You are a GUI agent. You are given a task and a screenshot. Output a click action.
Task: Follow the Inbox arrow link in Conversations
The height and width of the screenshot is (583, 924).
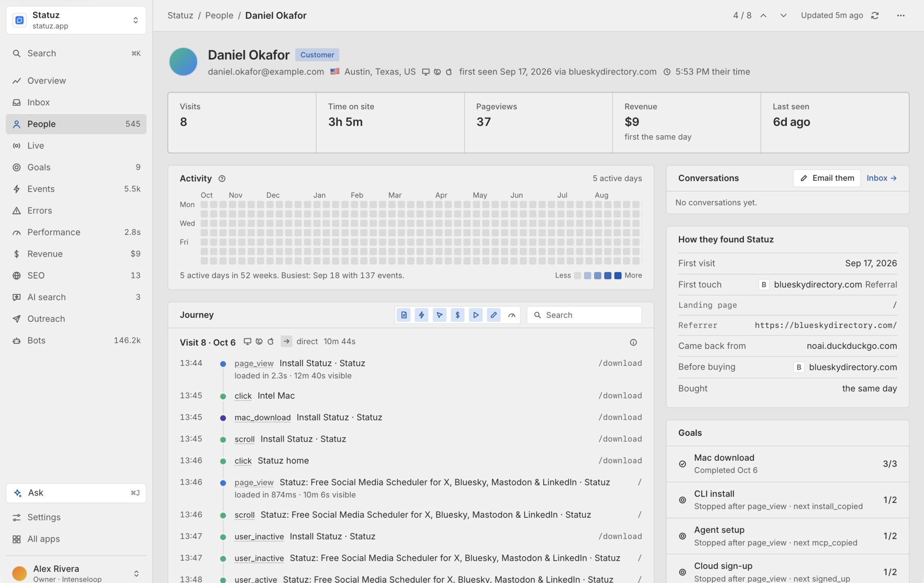pyautogui.click(x=882, y=178)
